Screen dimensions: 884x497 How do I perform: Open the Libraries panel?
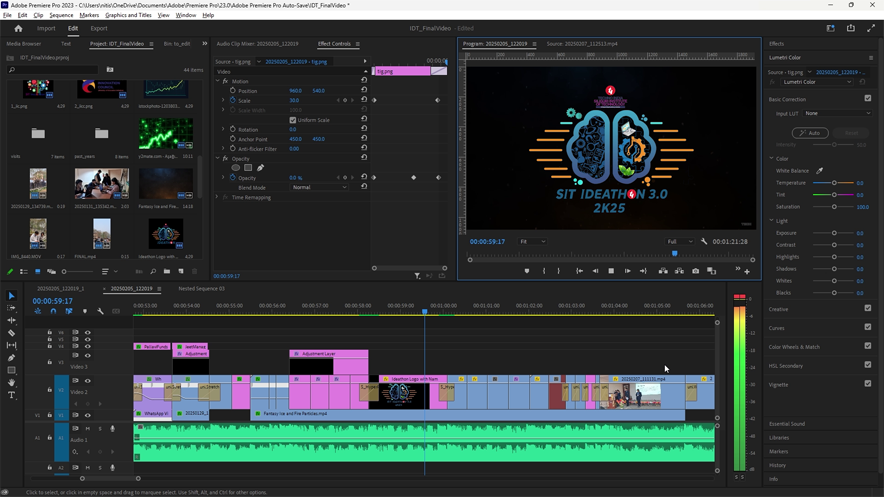pyautogui.click(x=779, y=438)
